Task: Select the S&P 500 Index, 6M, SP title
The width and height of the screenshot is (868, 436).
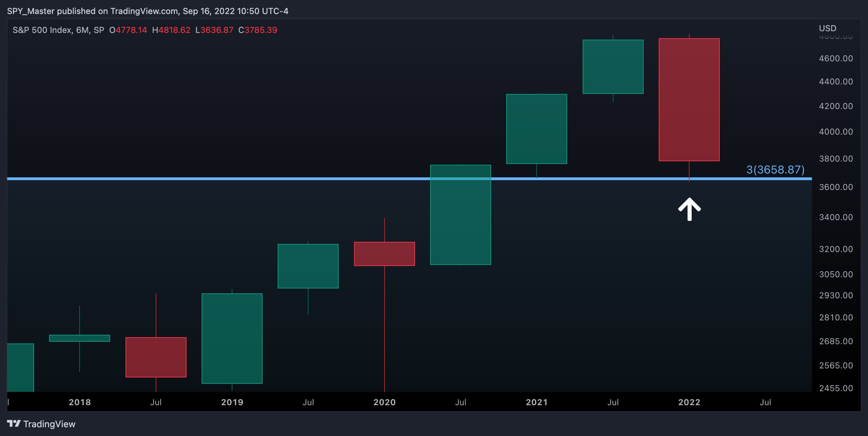Action: point(59,30)
